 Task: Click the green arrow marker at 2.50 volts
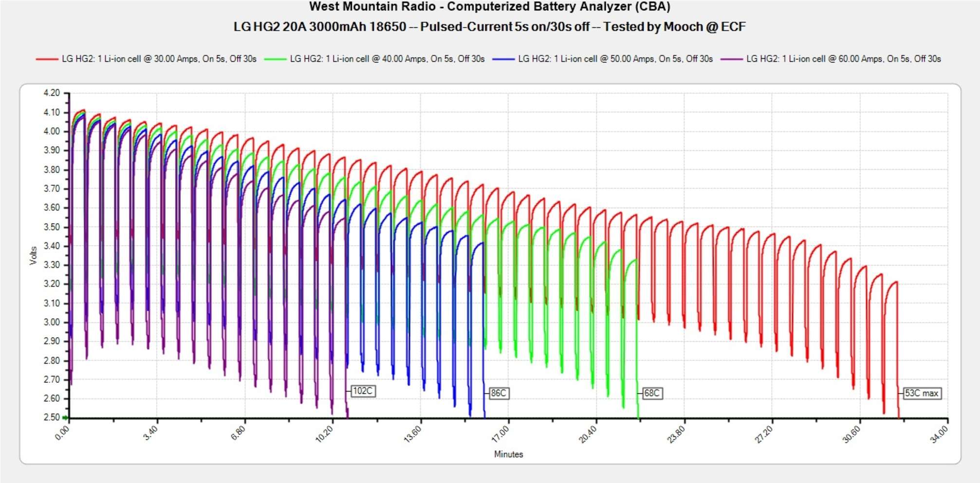(65, 418)
